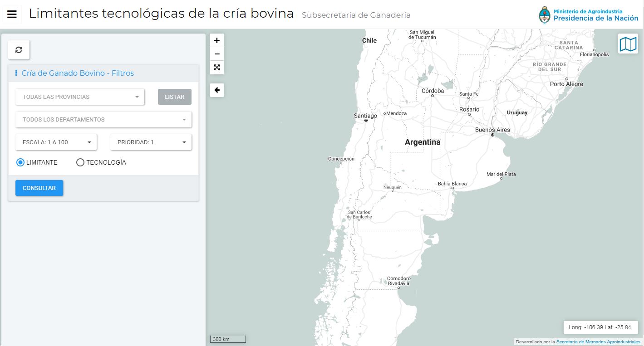
Task: Select the TECNOLOGÍA radio option
Action: pyautogui.click(x=80, y=162)
